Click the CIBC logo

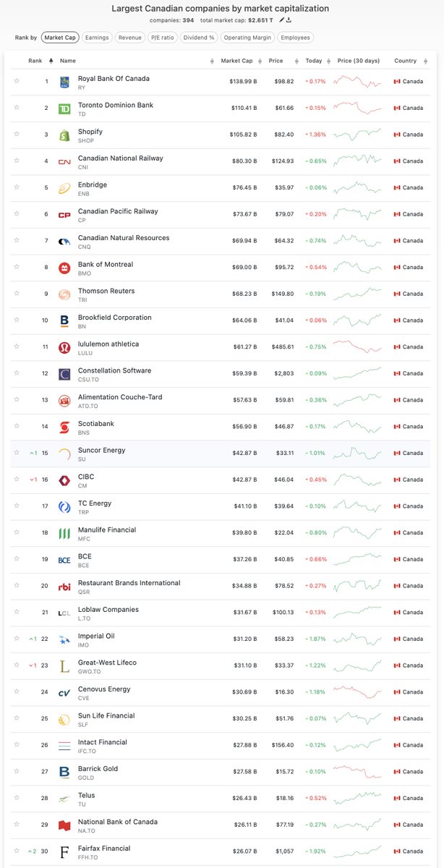[x=64, y=480]
